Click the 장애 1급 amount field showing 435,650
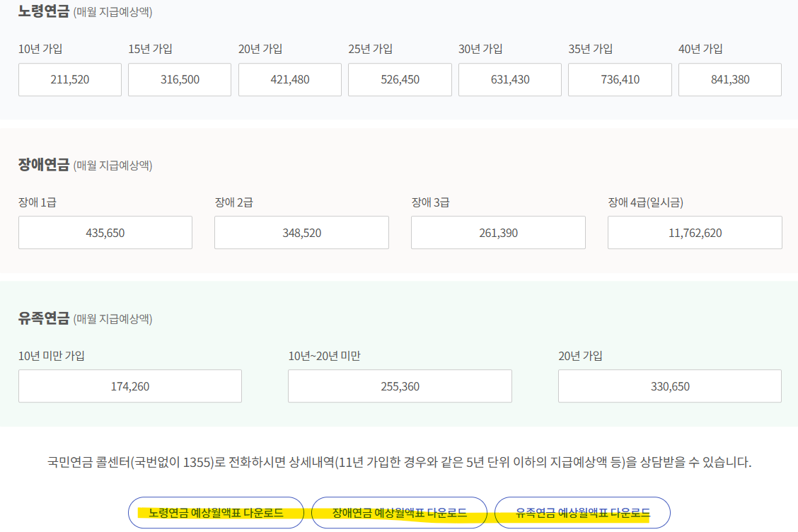 tap(105, 232)
